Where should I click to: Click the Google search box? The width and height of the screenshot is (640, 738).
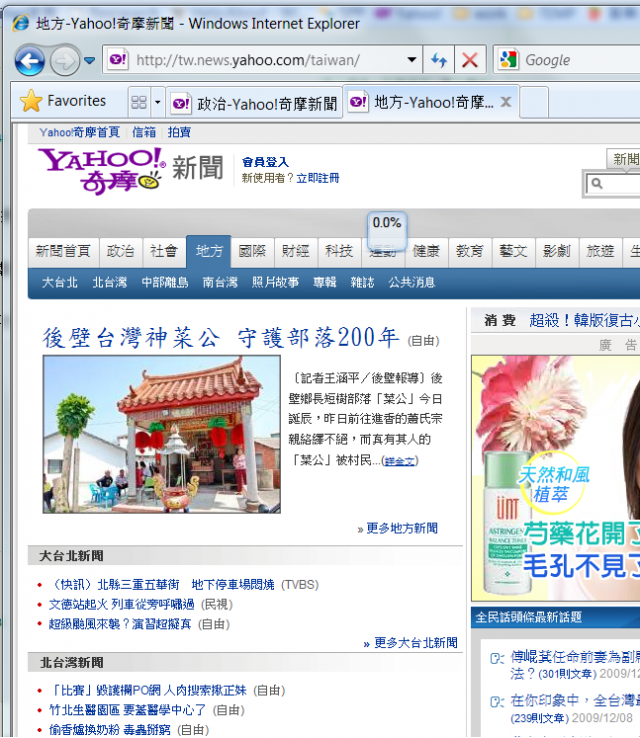pos(581,60)
